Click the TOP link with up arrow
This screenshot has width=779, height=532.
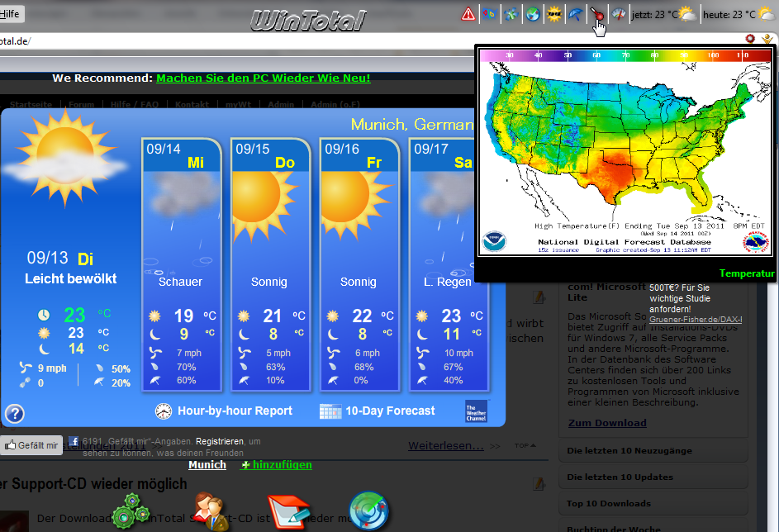pos(525,445)
